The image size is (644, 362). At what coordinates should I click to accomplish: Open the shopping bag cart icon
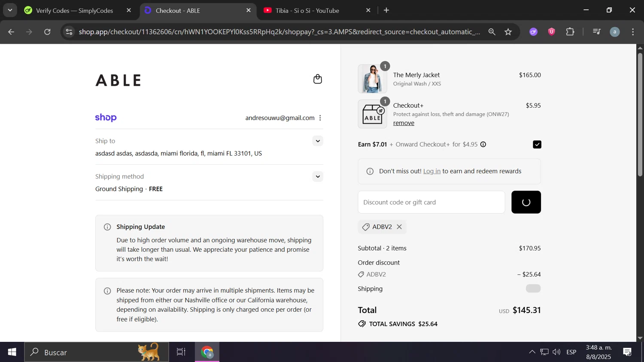point(318,79)
